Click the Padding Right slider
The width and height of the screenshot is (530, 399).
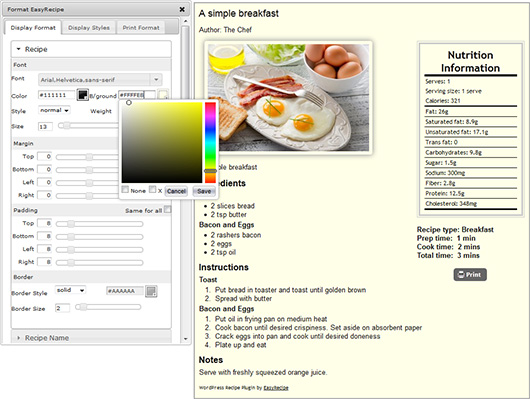click(99, 262)
